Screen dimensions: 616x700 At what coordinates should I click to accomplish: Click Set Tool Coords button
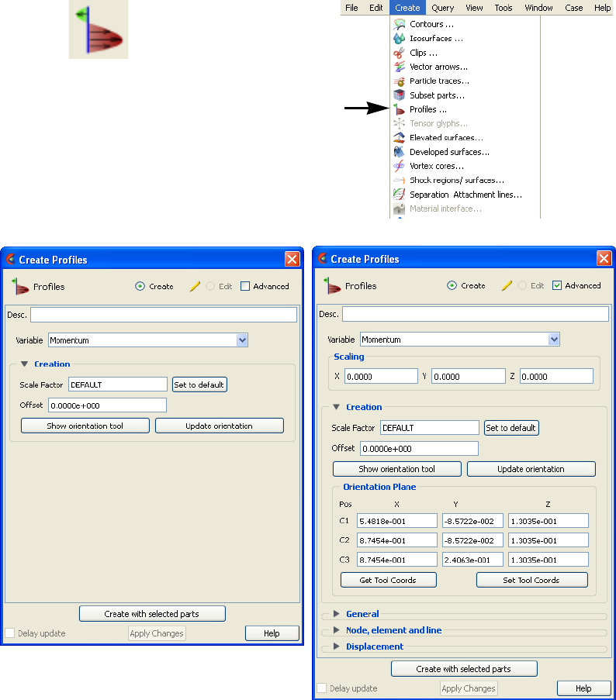(531, 580)
